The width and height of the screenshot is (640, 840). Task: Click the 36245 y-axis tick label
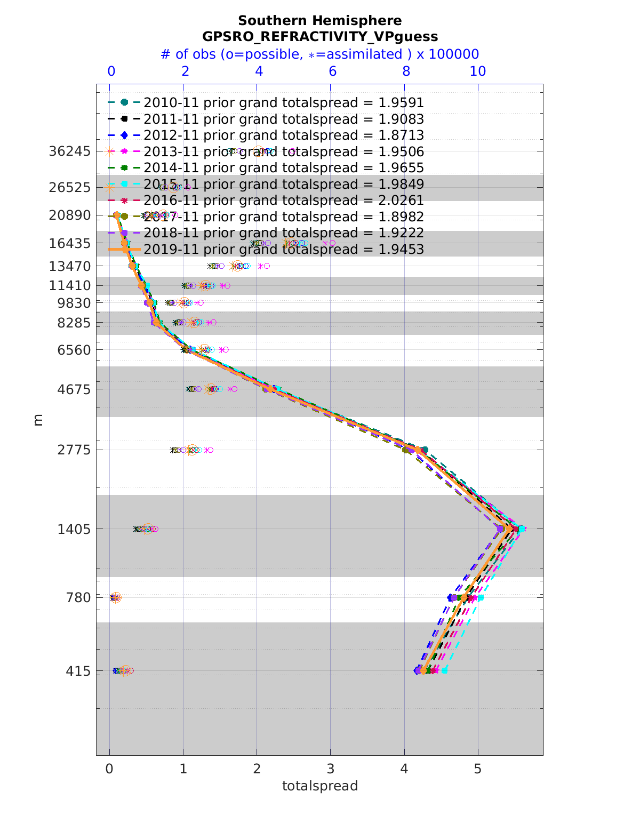[69, 151]
